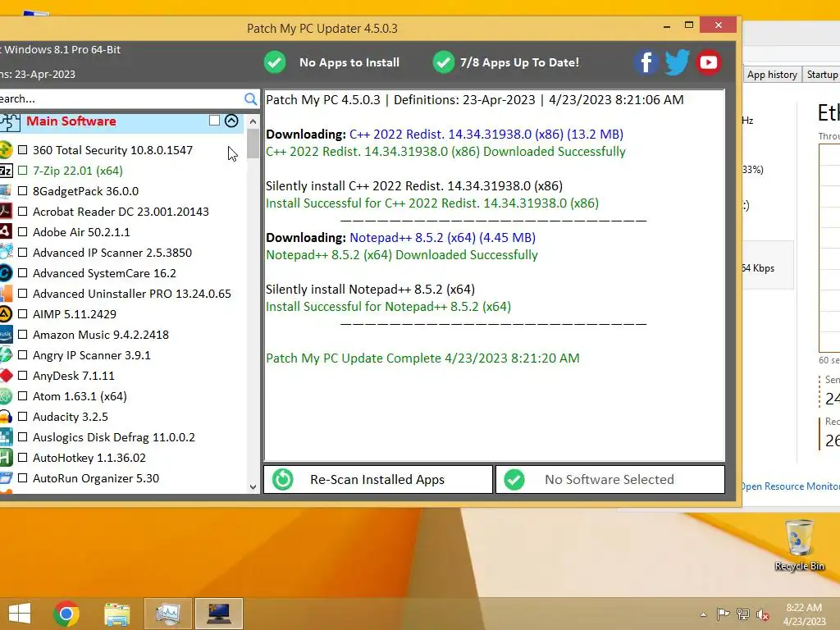Click the AnyDesk app icon
Screen dimensions: 840x630
(6, 376)
